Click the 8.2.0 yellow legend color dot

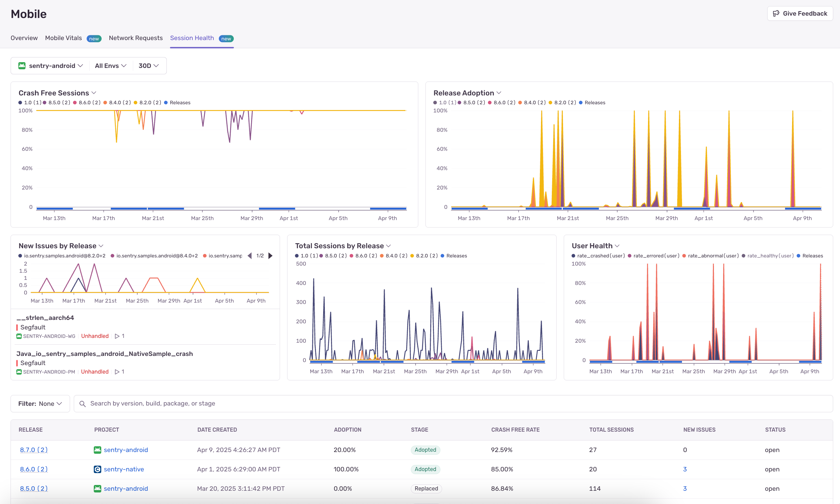135,102
